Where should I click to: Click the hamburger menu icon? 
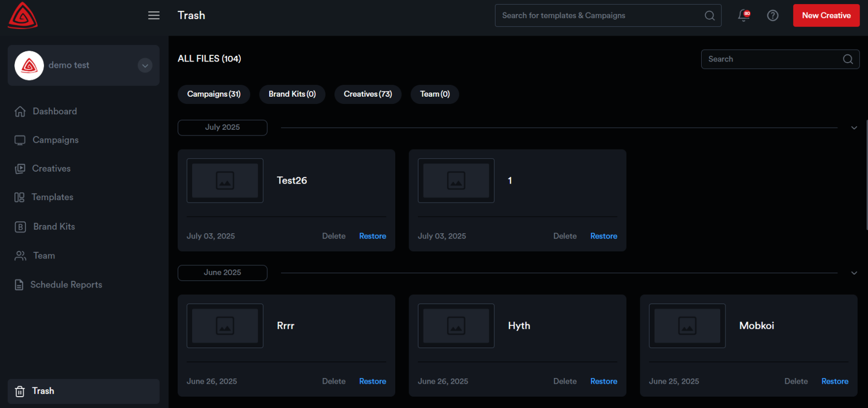click(153, 16)
